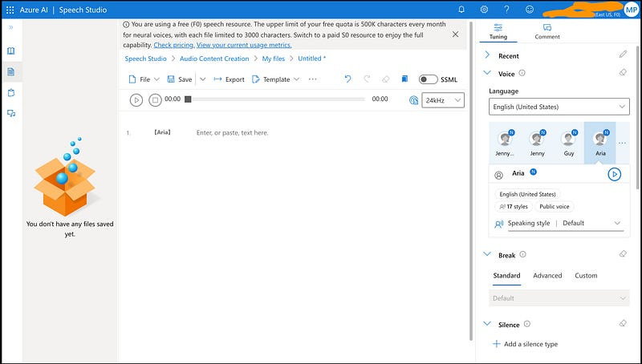Clear the Break section with eraser icon
642x364 pixels.
click(x=623, y=253)
